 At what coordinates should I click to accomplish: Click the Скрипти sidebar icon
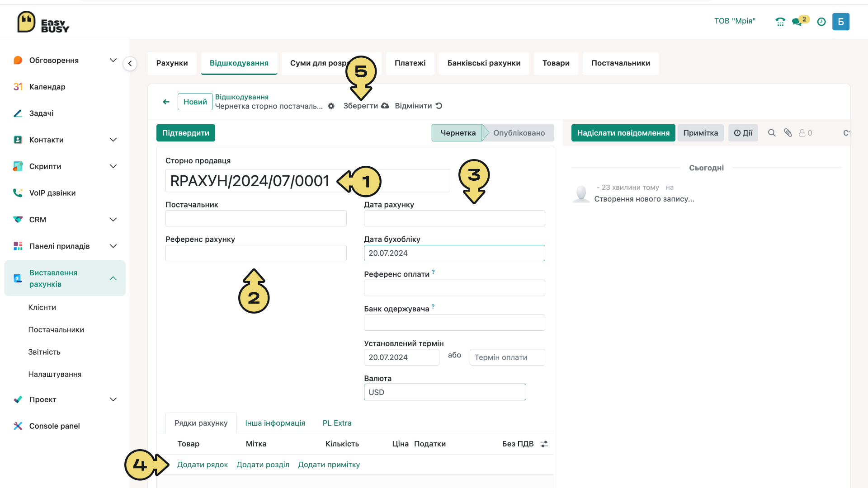tap(18, 166)
